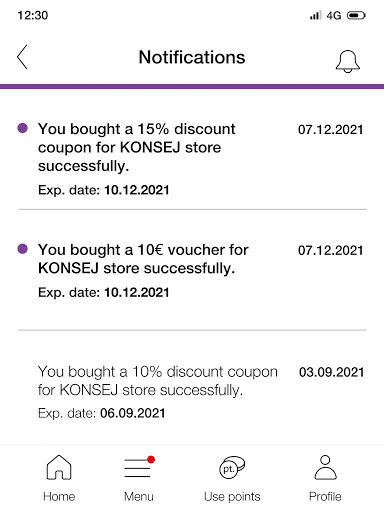Tap the Home house icon
The width and height of the screenshot is (384, 512).
point(59,467)
